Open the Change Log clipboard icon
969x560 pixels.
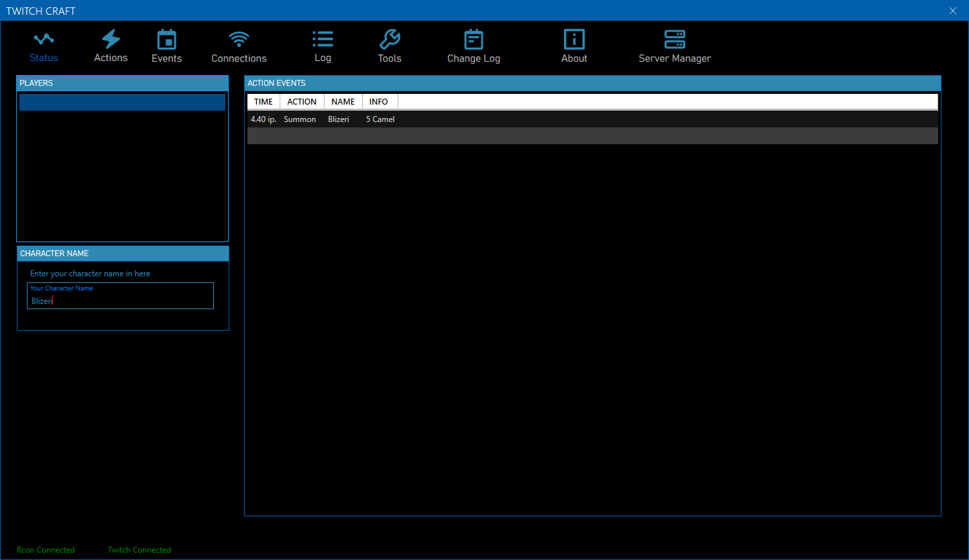pos(473,40)
